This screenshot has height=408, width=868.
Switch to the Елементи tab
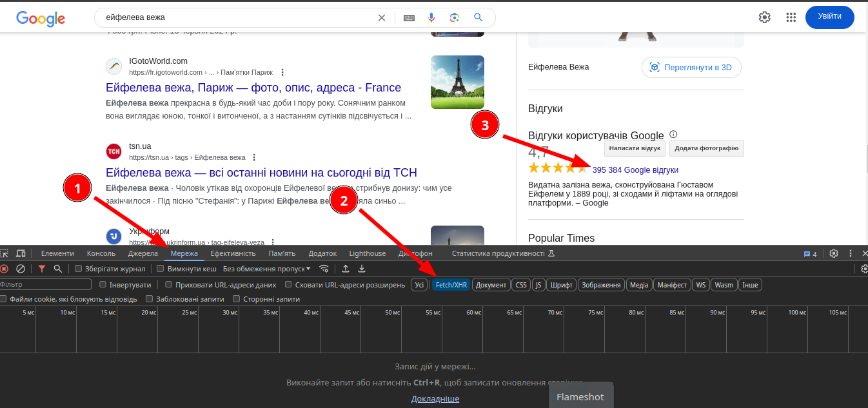pyautogui.click(x=57, y=253)
